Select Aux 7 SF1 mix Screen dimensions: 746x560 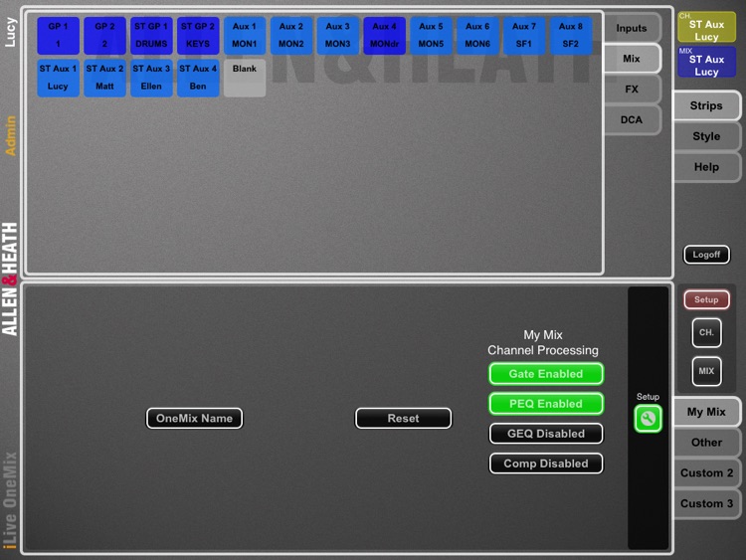[524, 35]
